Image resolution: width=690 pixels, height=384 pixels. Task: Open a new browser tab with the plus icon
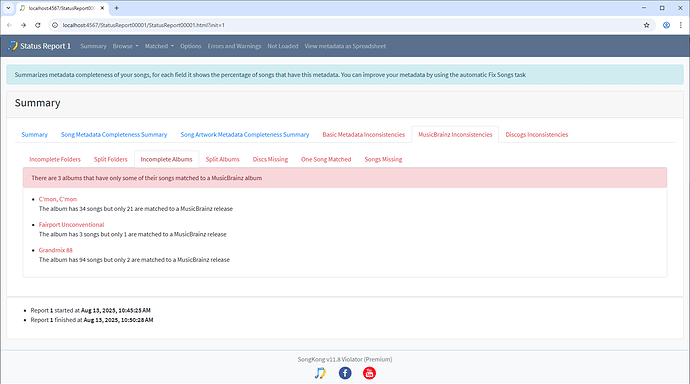click(117, 8)
